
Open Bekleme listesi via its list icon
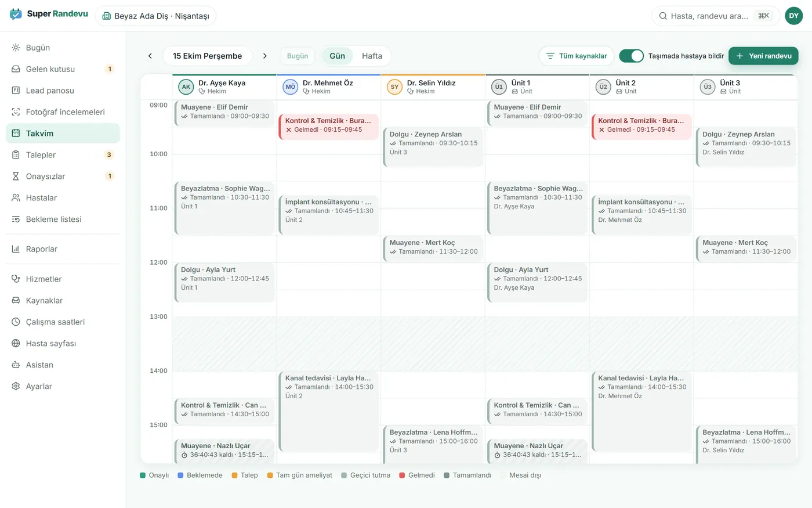pyautogui.click(x=16, y=219)
